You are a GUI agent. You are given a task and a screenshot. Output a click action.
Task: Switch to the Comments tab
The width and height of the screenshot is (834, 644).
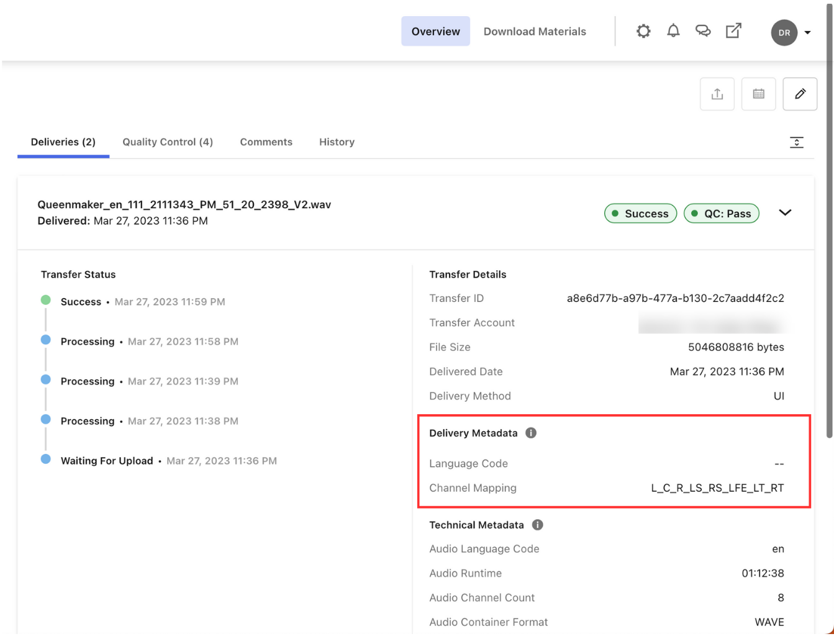pos(266,142)
